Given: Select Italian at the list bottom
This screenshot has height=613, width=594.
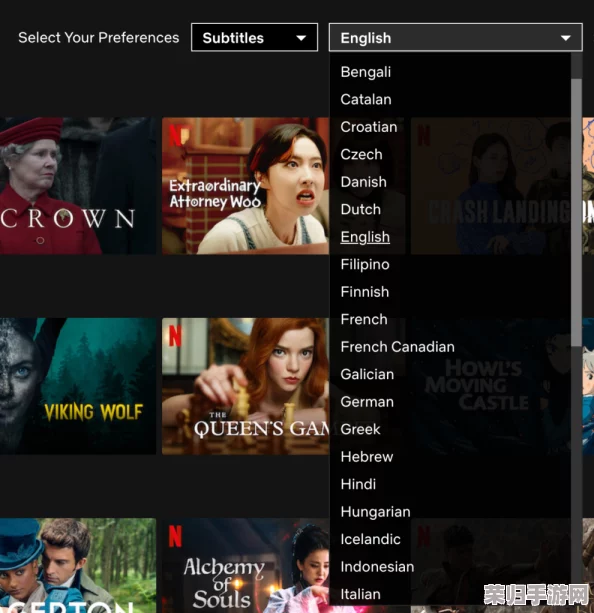Looking at the screenshot, I should (x=360, y=594).
